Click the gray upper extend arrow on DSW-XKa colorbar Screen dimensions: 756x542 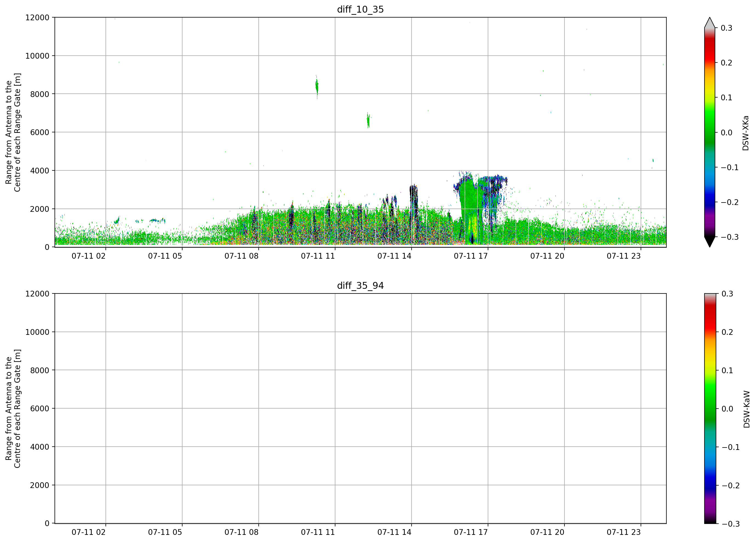[710, 23]
